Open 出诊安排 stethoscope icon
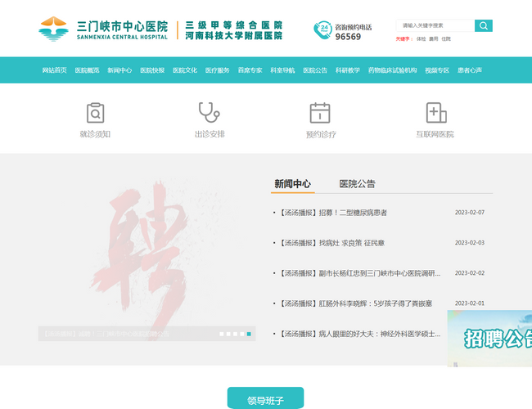The height and width of the screenshot is (409, 532). coord(210,113)
